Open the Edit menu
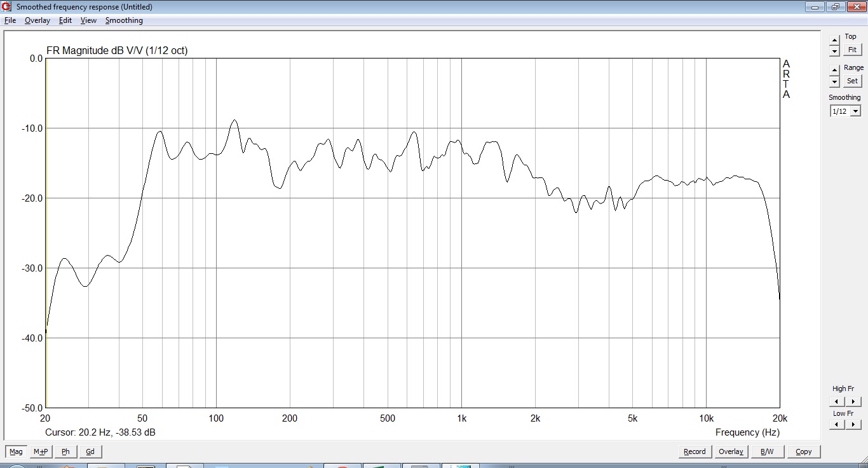The image size is (868, 468). coord(65,20)
